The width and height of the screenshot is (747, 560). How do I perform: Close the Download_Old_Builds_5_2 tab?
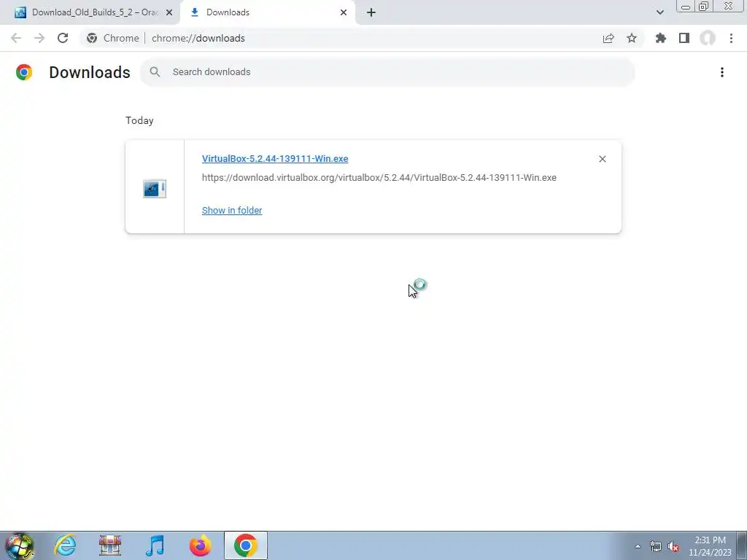[169, 12]
